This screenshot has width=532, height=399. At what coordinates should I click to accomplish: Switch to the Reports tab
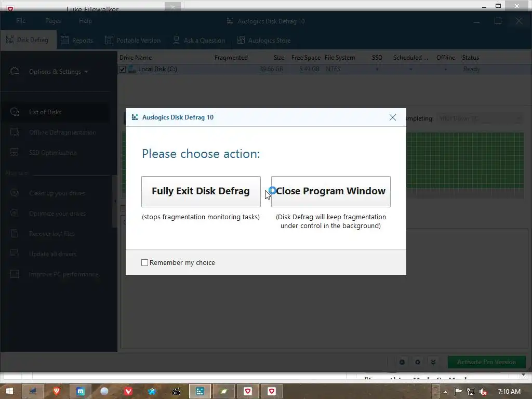click(x=77, y=41)
